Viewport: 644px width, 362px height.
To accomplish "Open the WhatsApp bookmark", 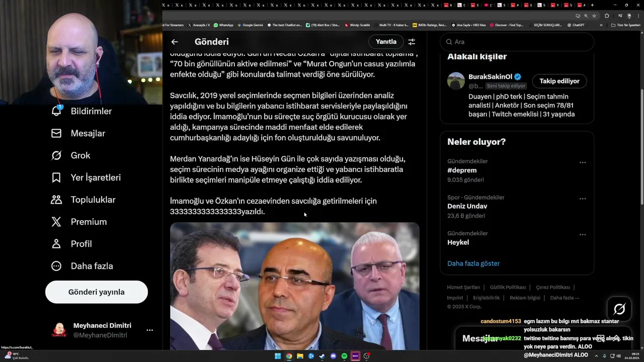I will (x=223, y=25).
